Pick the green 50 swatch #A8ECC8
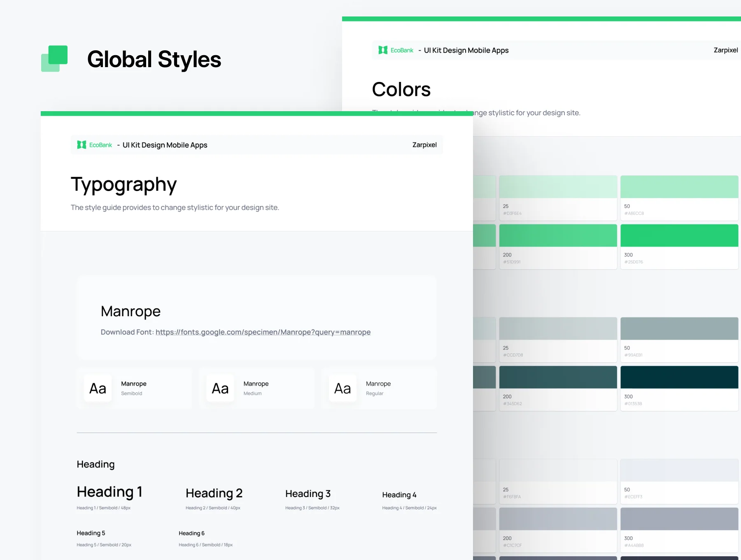 coord(679,198)
